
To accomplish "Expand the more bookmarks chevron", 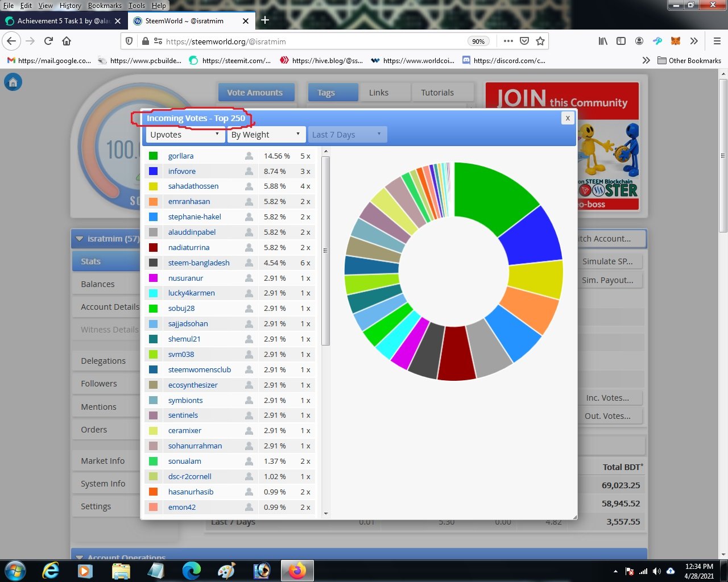I will tap(646, 60).
